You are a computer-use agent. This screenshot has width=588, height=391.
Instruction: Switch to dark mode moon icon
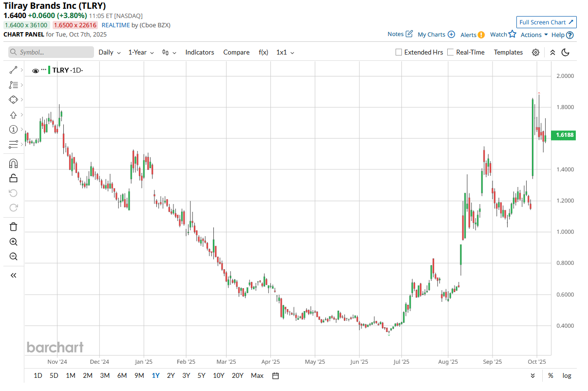coord(566,53)
